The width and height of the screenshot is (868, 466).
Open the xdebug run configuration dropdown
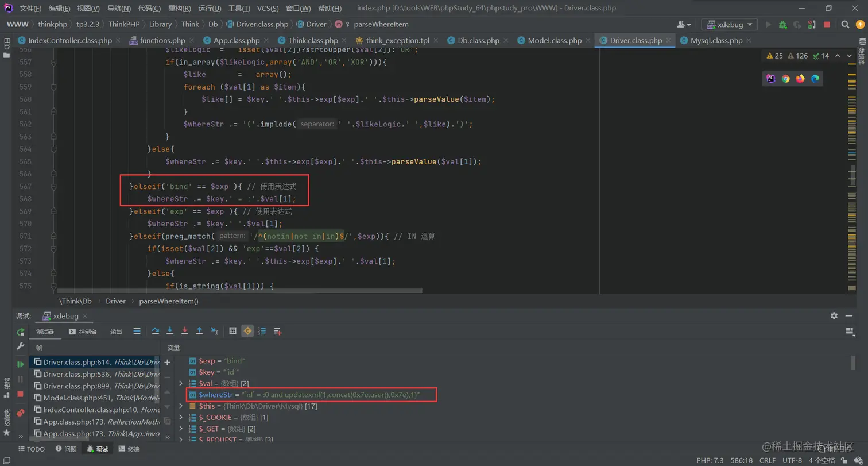point(729,25)
